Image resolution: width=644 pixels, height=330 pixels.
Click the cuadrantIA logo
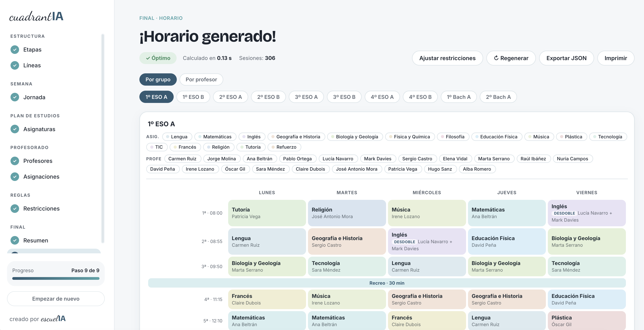(x=36, y=16)
